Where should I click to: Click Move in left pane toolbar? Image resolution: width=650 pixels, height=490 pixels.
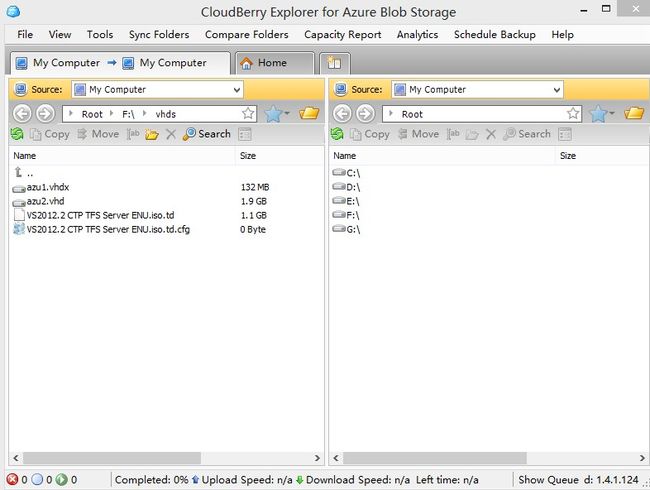click(98, 134)
